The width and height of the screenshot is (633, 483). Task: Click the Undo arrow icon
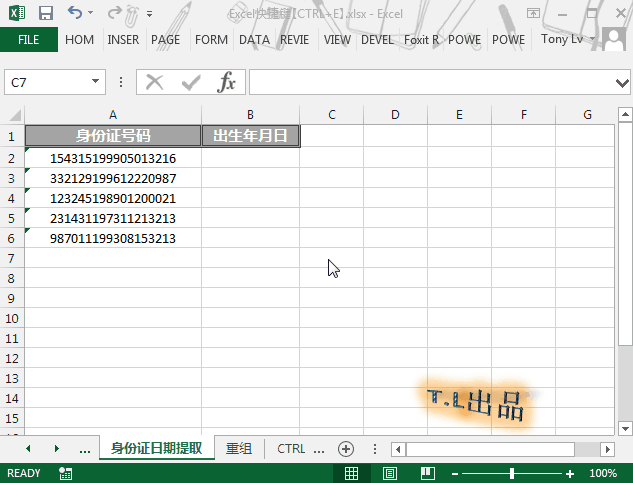tap(75, 13)
